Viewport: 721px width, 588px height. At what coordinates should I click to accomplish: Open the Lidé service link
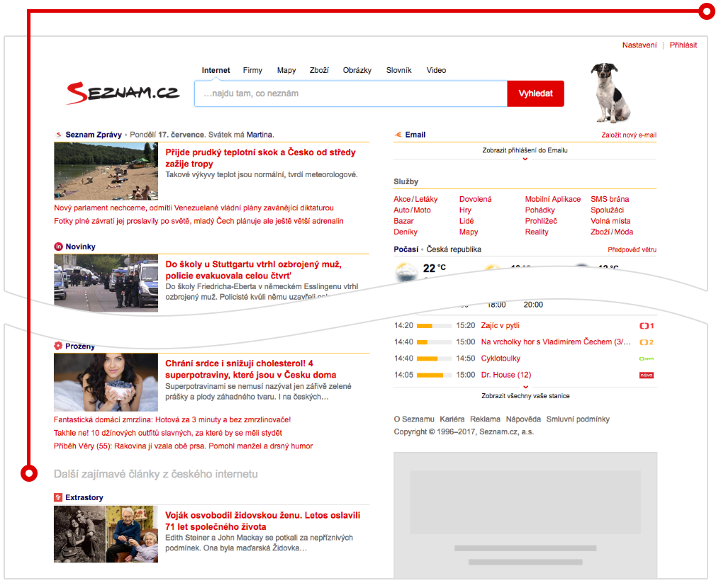(x=466, y=221)
